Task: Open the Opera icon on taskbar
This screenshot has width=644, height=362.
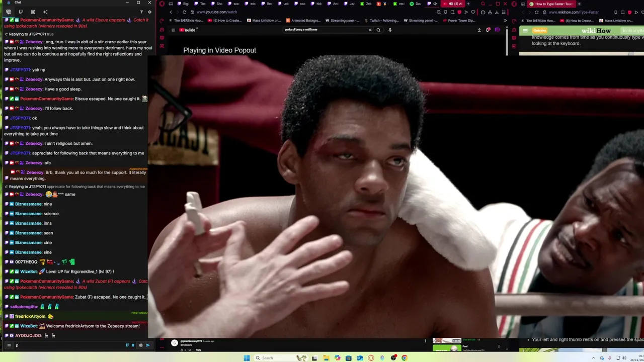Action: (371, 358)
